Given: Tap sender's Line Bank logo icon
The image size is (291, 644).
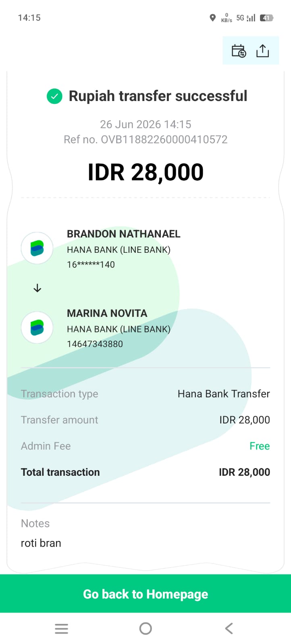Looking at the screenshot, I should (37, 248).
